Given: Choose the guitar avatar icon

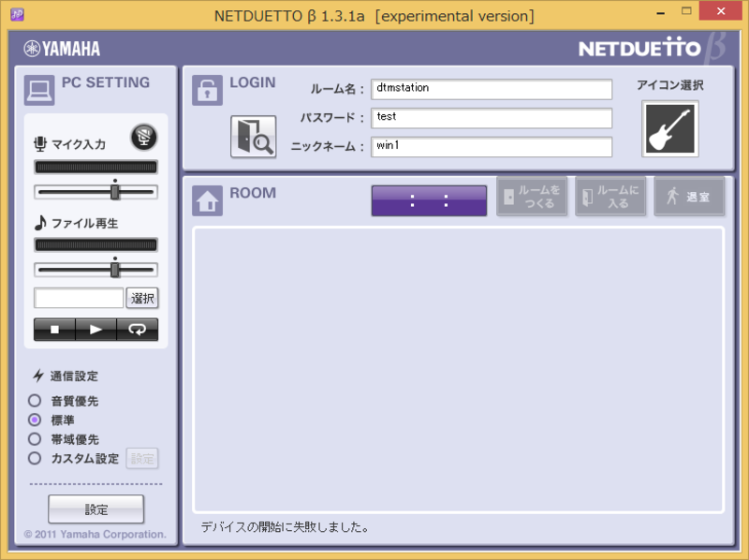Looking at the screenshot, I should [x=669, y=128].
